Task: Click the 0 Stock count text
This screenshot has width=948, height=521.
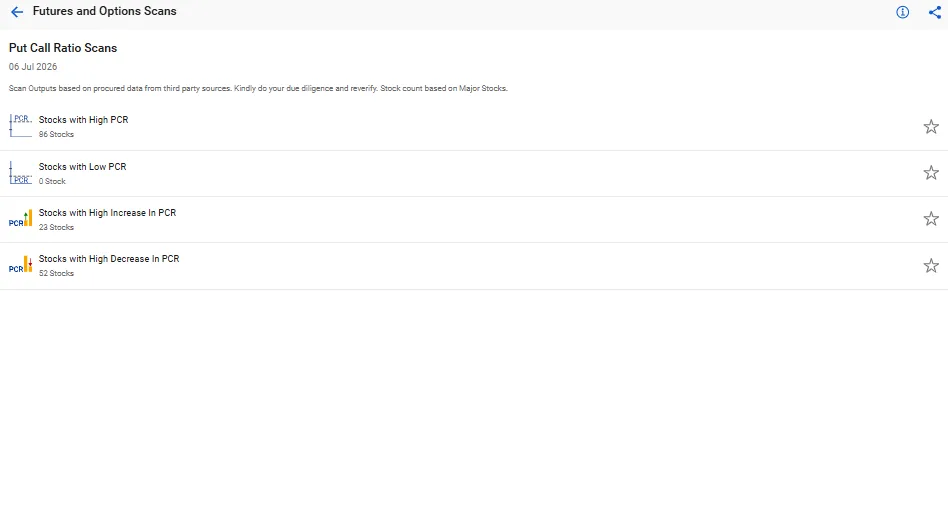Action: click(52, 181)
